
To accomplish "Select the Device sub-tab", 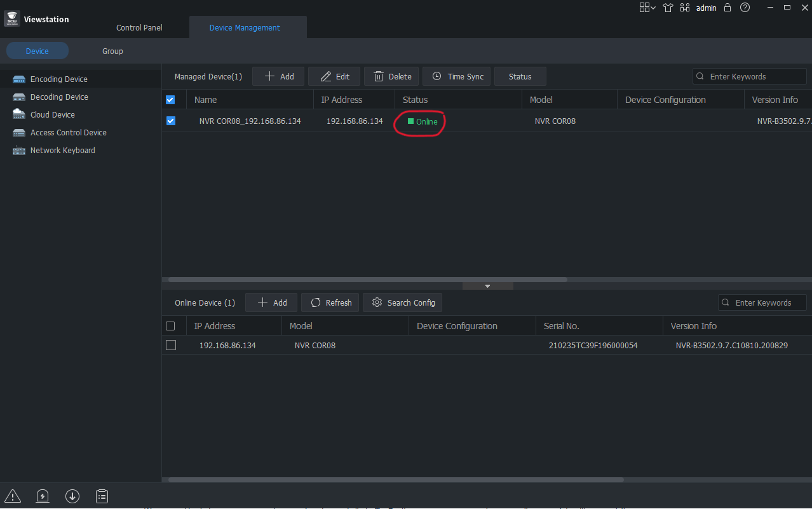I will pos(37,51).
